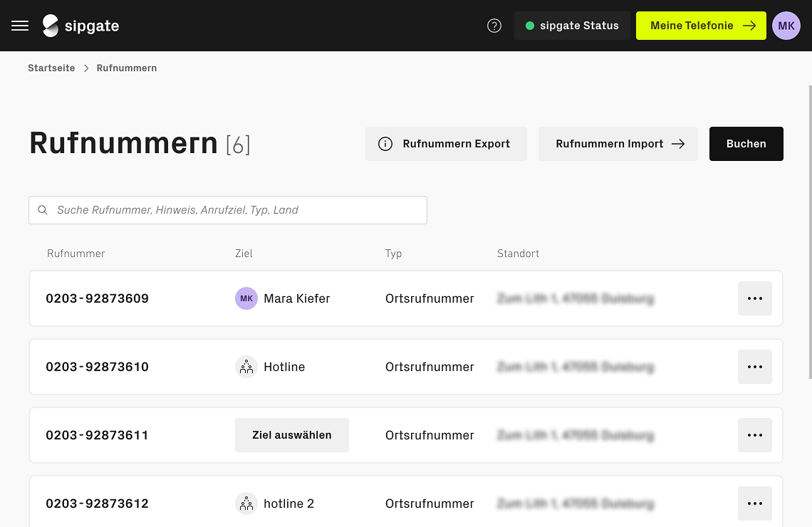Click the sipgate logo
Viewport: 812px width, 527px height.
(x=80, y=26)
